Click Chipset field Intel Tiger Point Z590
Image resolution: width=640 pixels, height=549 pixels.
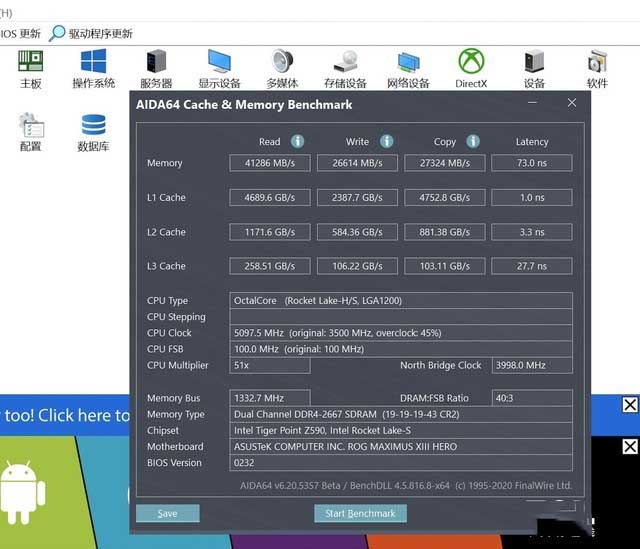click(401, 430)
